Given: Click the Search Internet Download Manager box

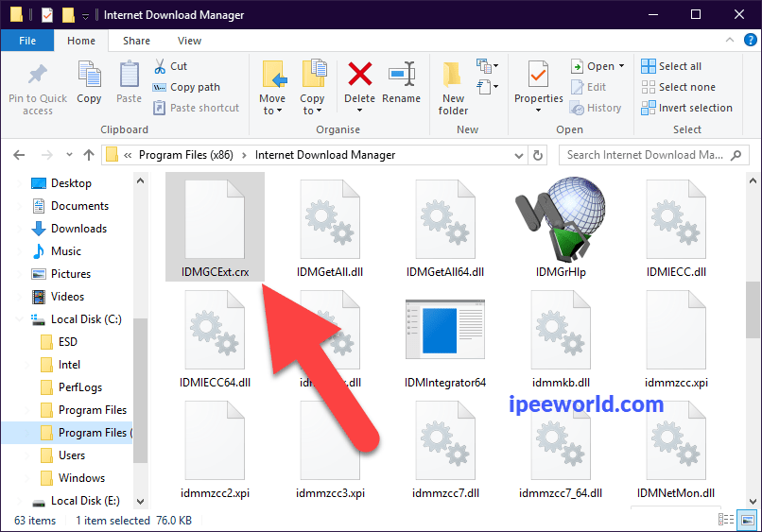Looking at the screenshot, I should pyautogui.click(x=645, y=155).
